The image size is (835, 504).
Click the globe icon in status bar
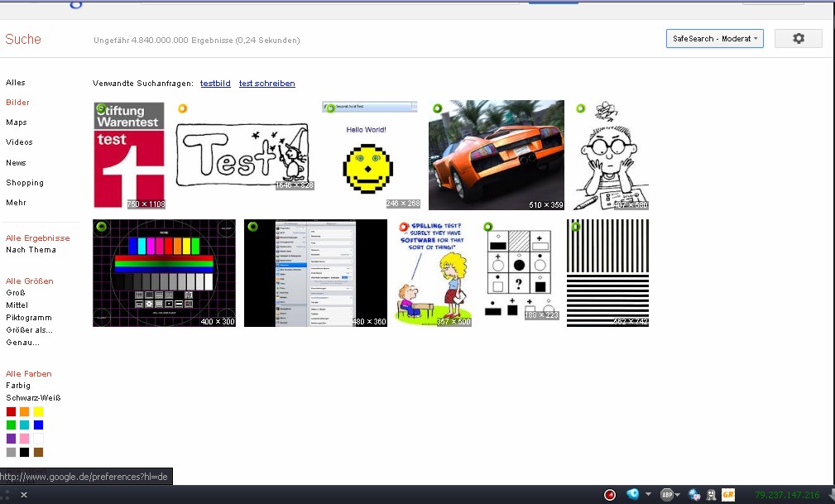693,495
